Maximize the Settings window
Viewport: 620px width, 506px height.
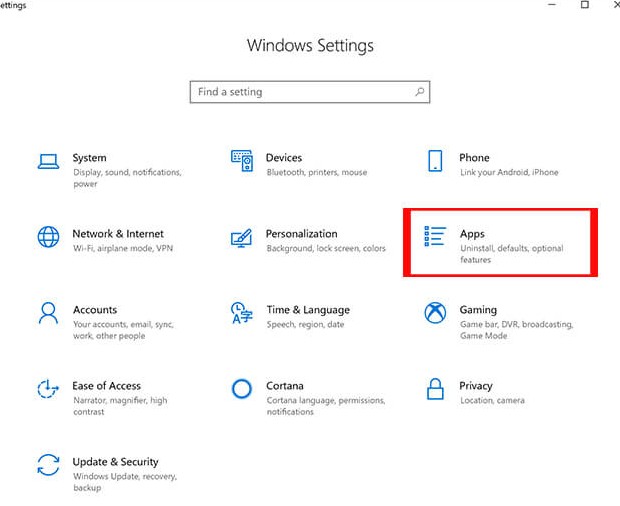pyautogui.click(x=585, y=4)
